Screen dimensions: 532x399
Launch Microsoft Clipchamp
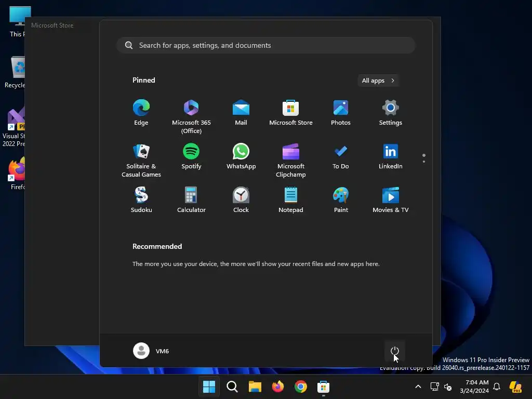(291, 160)
